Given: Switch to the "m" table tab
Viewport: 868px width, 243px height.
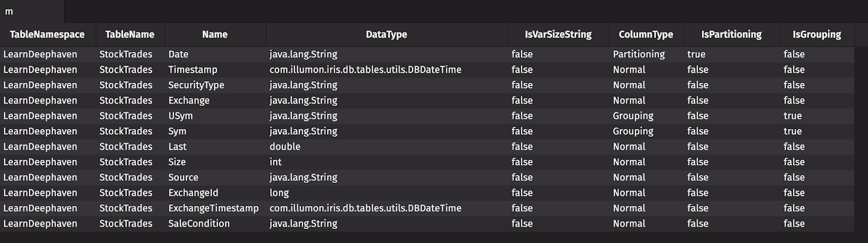Looking at the screenshot, I should click(x=9, y=11).
